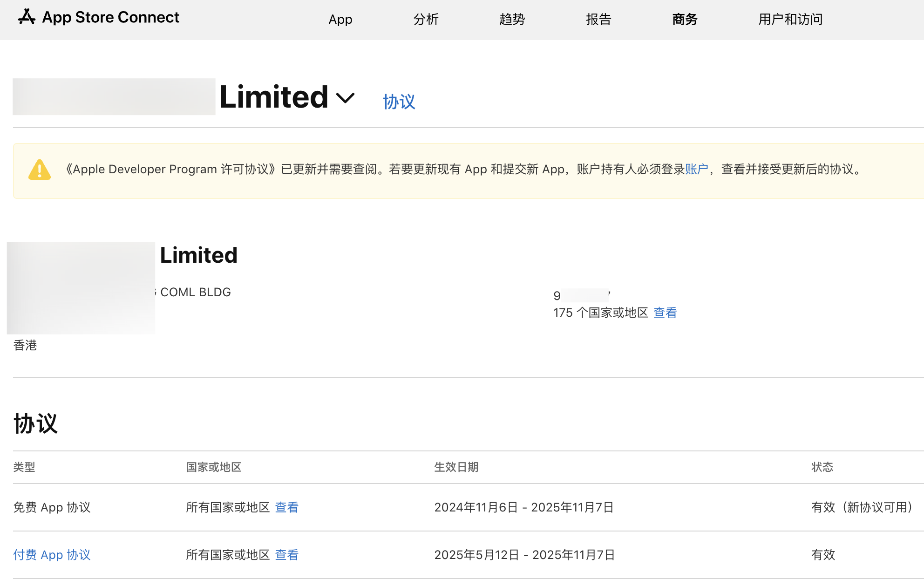924x586 pixels.
Task: Open 用户和访问 in top navigation
Action: click(x=790, y=20)
